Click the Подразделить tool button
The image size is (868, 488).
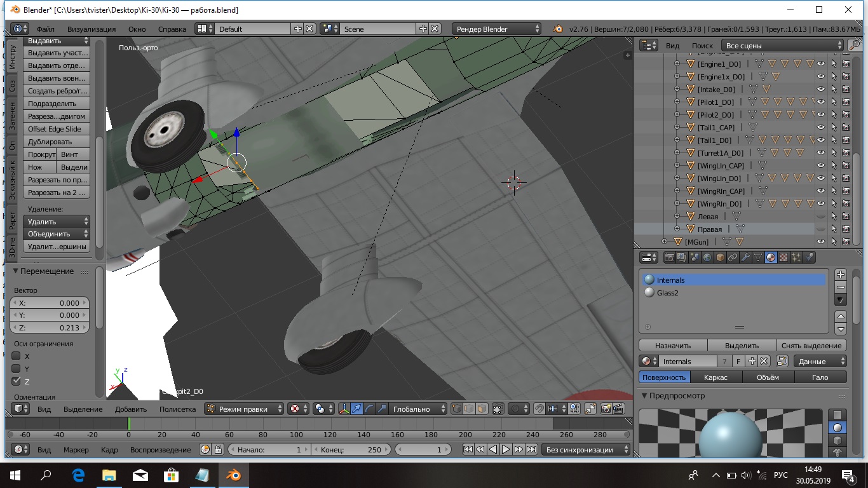(x=56, y=104)
